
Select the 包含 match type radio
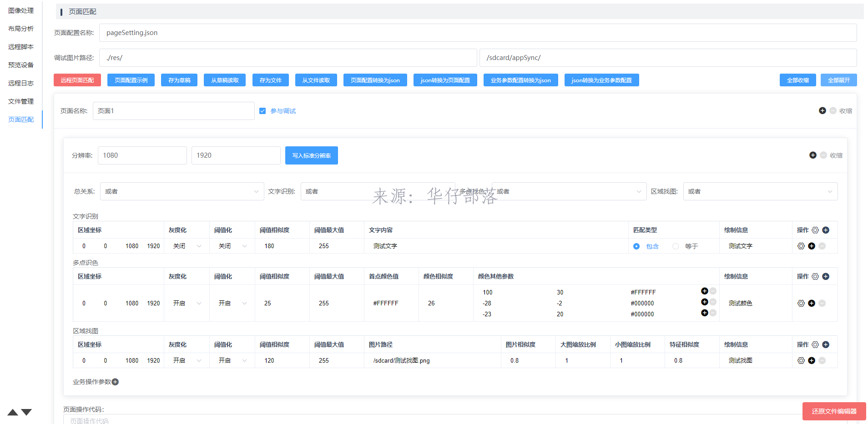636,246
